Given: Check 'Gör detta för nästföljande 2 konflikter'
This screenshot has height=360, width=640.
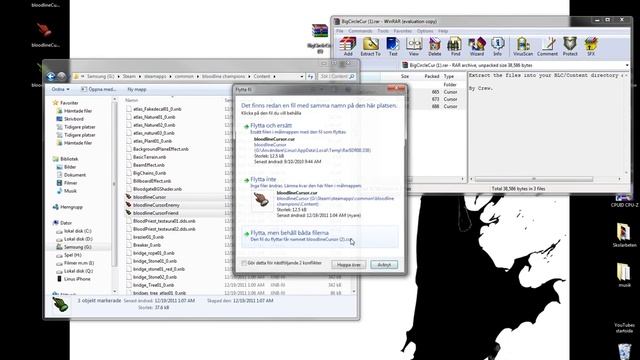Looking at the screenshot, I should (244, 263).
